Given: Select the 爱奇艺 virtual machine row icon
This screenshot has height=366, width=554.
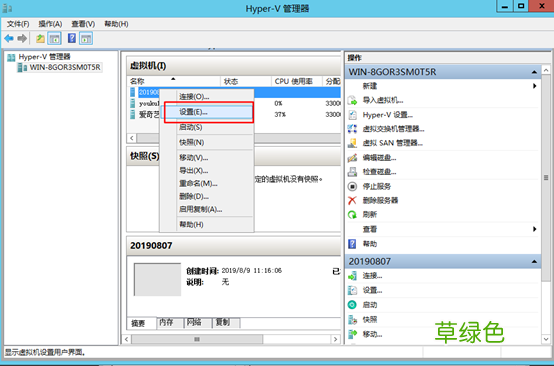Looking at the screenshot, I should [132, 114].
